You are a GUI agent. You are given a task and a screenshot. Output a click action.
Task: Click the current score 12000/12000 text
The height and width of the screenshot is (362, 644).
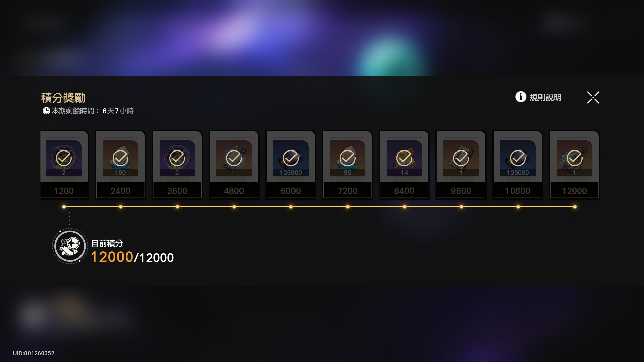pyautogui.click(x=132, y=257)
